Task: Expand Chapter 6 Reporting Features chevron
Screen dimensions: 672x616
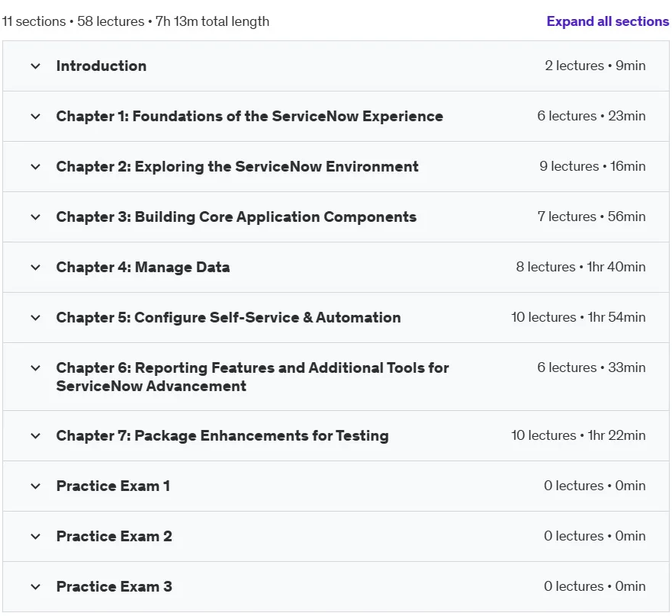Action: click(36, 368)
